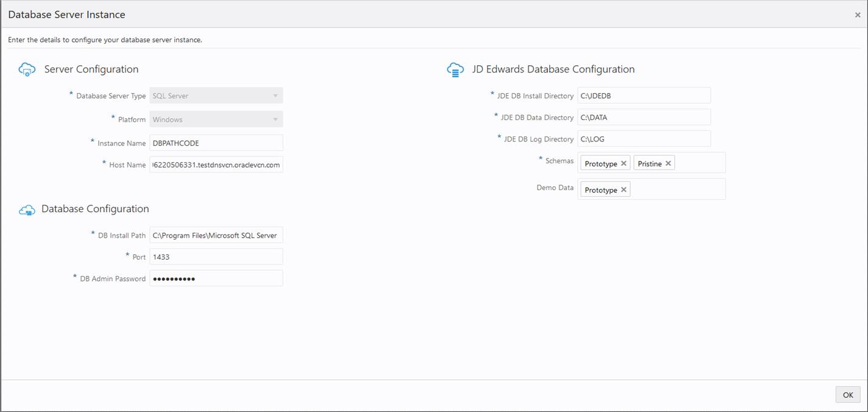Image resolution: width=868 pixels, height=412 pixels.
Task: Click the JDE DB Install Directory field
Action: [644, 96]
